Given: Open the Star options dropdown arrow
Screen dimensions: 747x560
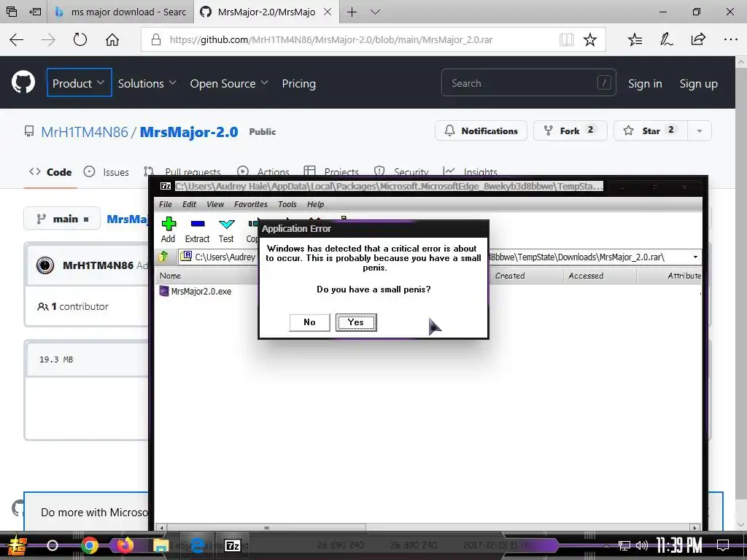Looking at the screenshot, I should (x=700, y=131).
